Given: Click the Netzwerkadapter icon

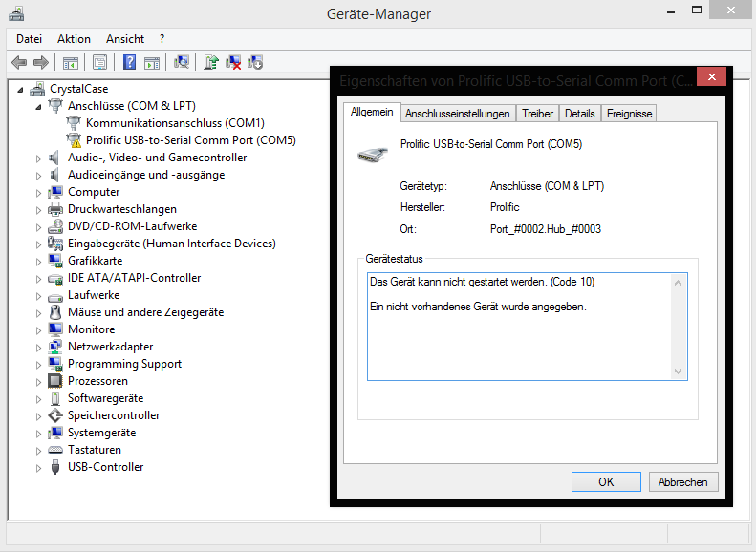Looking at the screenshot, I should (55, 347).
